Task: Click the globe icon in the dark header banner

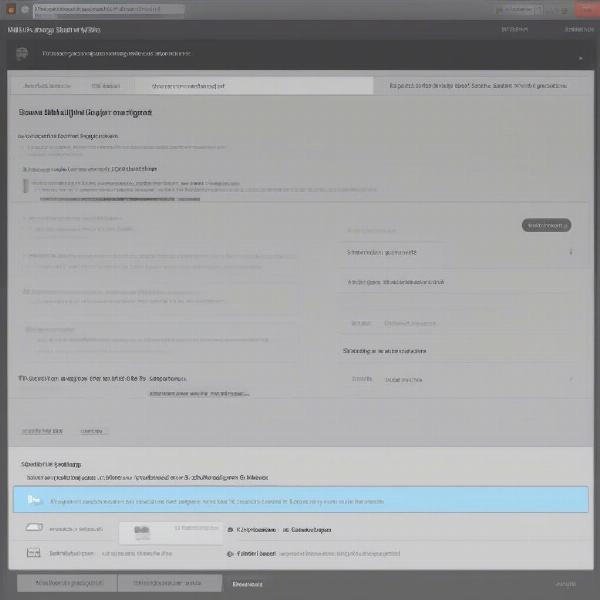Action: pyautogui.click(x=22, y=54)
